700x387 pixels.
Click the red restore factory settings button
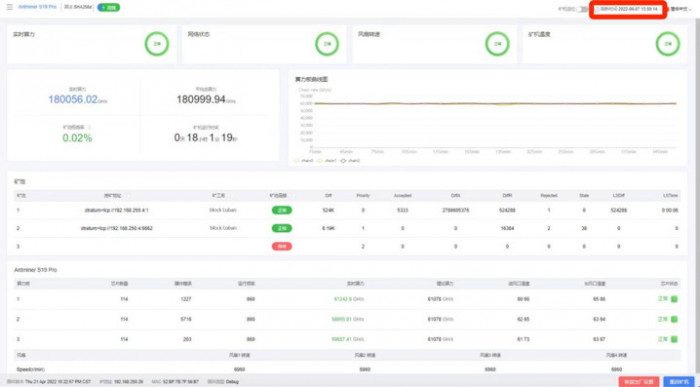(639, 382)
